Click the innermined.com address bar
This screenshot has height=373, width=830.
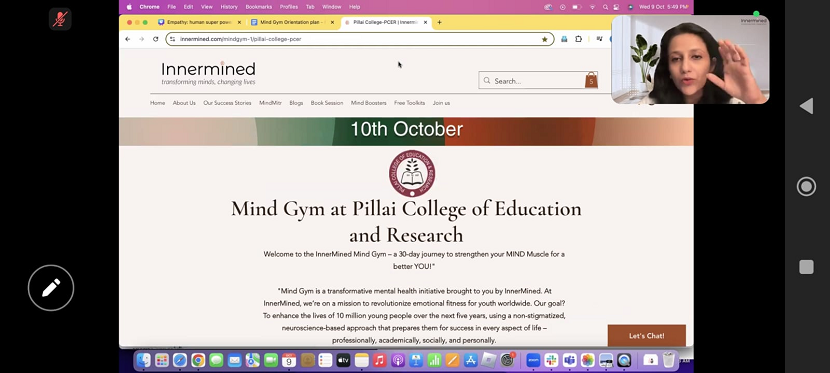pos(360,39)
